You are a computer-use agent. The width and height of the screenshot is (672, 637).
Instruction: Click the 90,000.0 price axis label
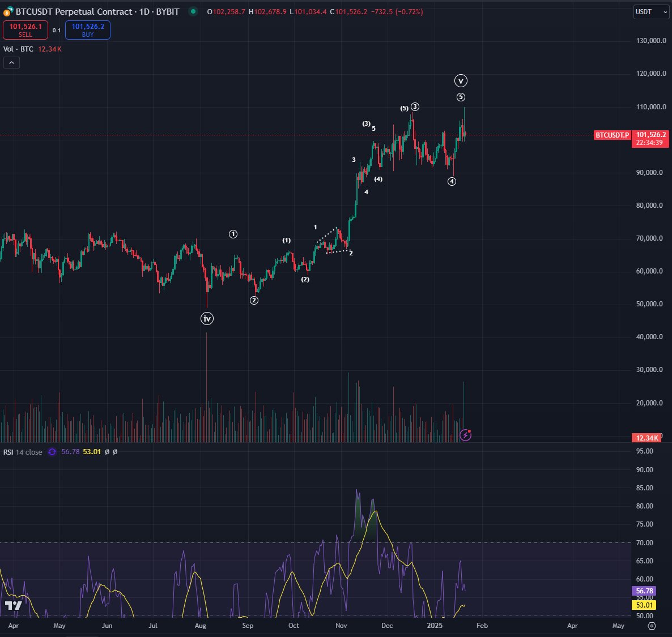(x=650, y=173)
